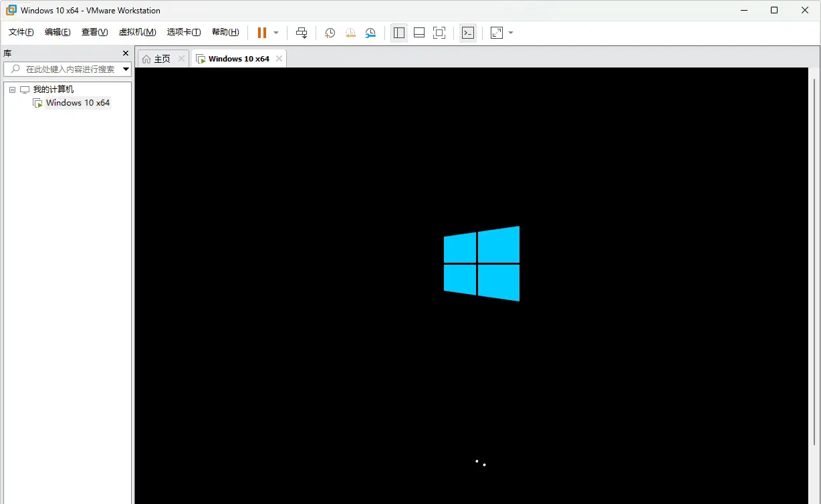Open the power options dropdown arrow beside pause
The width and height of the screenshot is (821, 504).
point(276,33)
